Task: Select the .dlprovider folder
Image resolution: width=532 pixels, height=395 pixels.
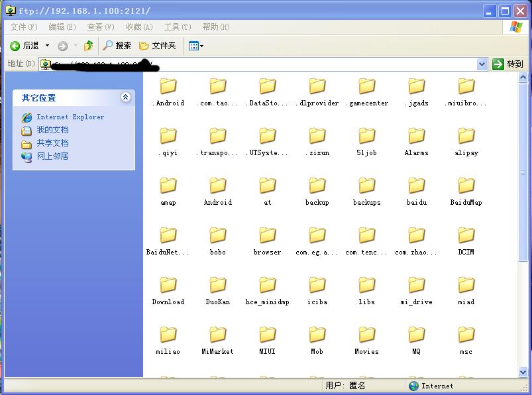Action: coord(317,92)
